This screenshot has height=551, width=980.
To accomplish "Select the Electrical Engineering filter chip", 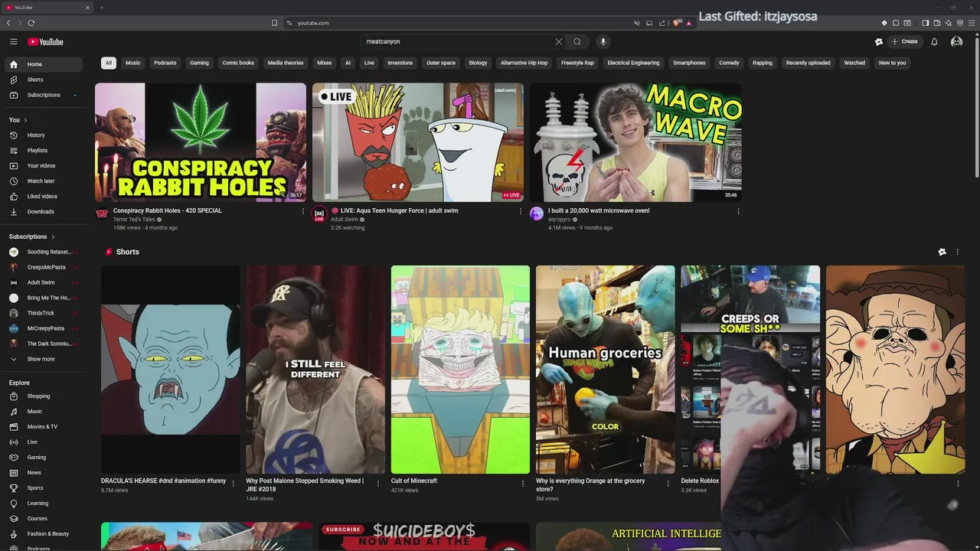I will [x=633, y=63].
